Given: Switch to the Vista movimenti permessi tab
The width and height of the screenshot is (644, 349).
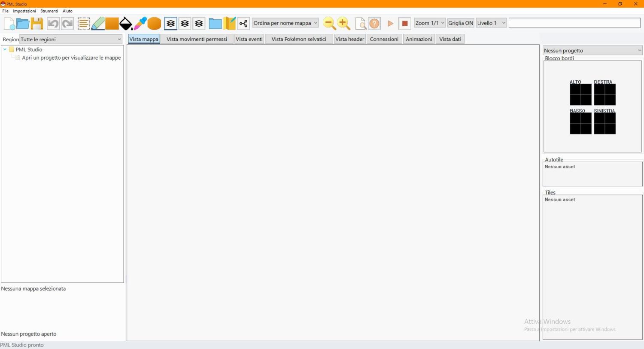Looking at the screenshot, I should point(197,39).
